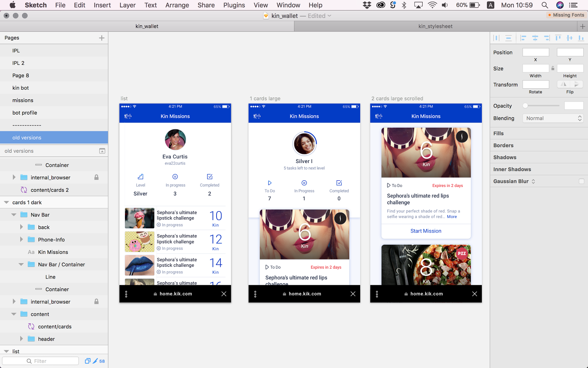
Task: Align layers to bottom edge
Action: 581,38
